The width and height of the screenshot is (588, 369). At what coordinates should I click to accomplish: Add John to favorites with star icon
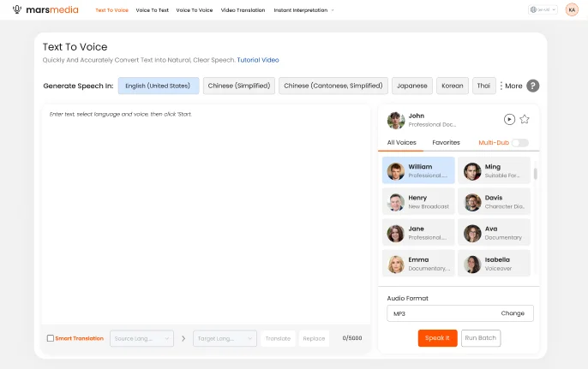(x=525, y=120)
